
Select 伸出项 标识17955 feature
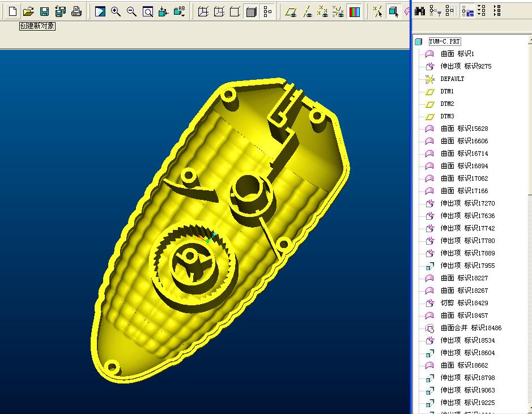point(467,266)
